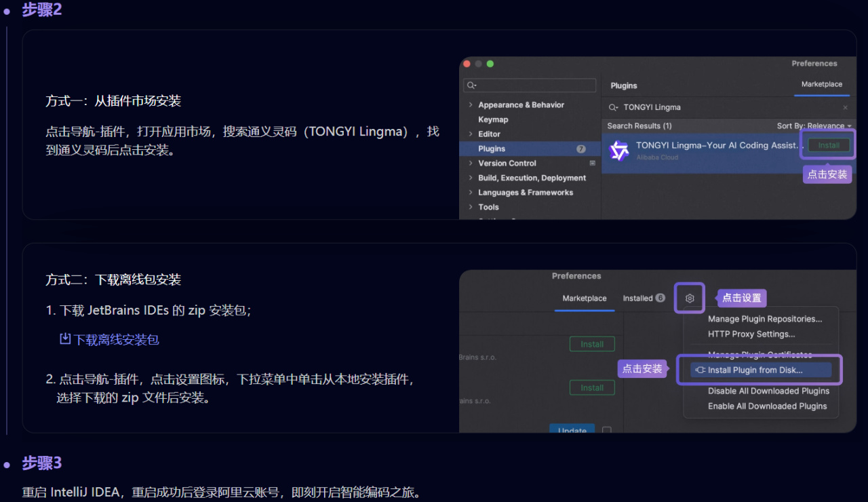Select Keymap in the Preferences tree
The image size is (868, 502).
[x=493, y=119]
